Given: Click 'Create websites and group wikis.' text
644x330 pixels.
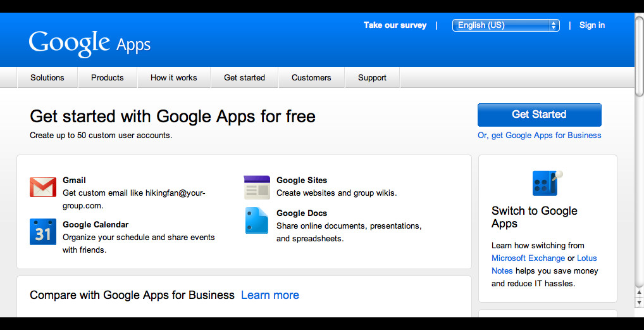Looking at the screenshot, I should pyautogui.click(x=337, y=193).
